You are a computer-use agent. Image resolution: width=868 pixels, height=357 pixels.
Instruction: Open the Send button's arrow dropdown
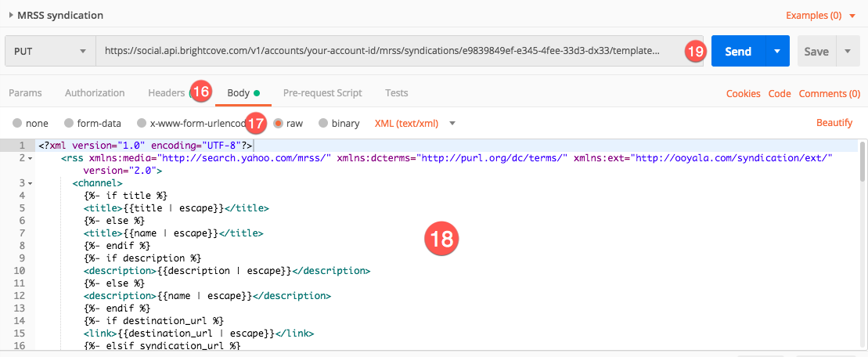point(777,51)
